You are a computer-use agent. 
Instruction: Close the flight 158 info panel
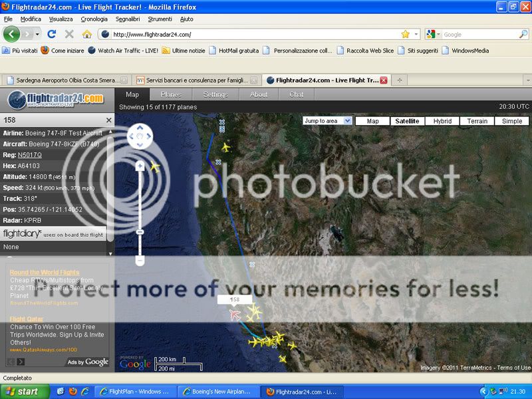(109, 120)
